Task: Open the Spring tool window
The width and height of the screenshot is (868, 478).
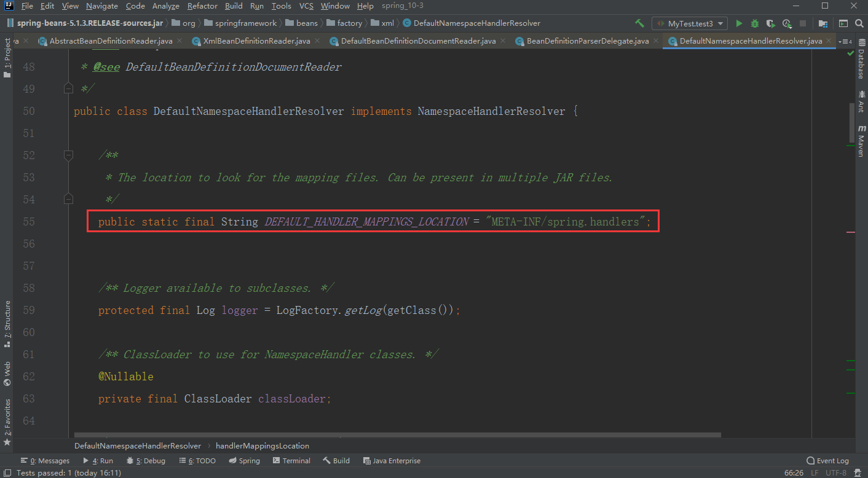Action: pos(244,461)
